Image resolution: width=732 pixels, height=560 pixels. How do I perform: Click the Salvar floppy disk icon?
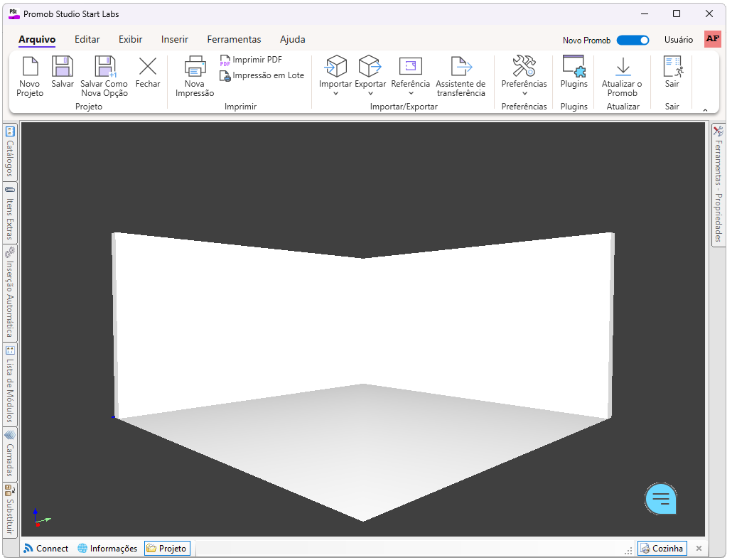pos(63,66)
